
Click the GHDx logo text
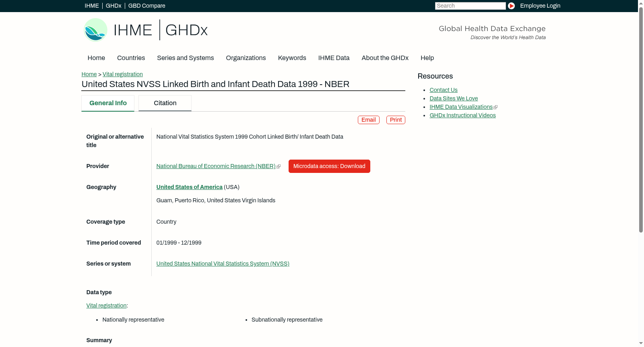coord(186,30)
